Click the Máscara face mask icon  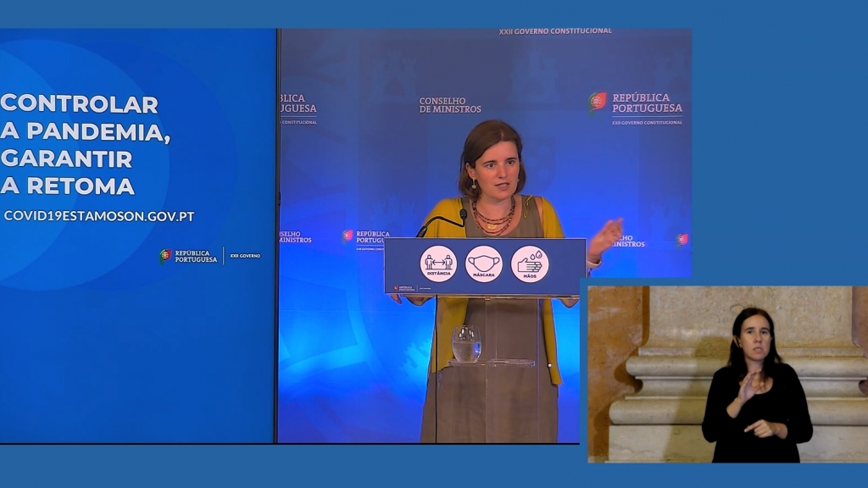[x=484, y=263]
